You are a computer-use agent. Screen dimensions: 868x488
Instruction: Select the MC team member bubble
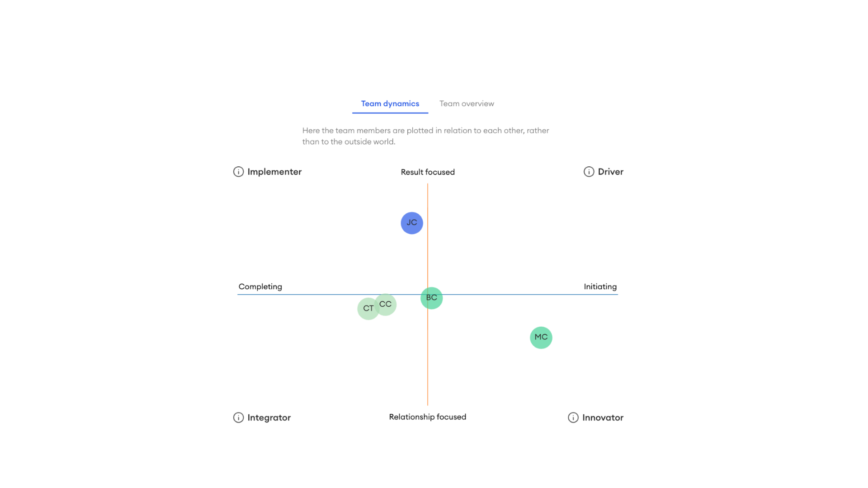click(541, 338)
